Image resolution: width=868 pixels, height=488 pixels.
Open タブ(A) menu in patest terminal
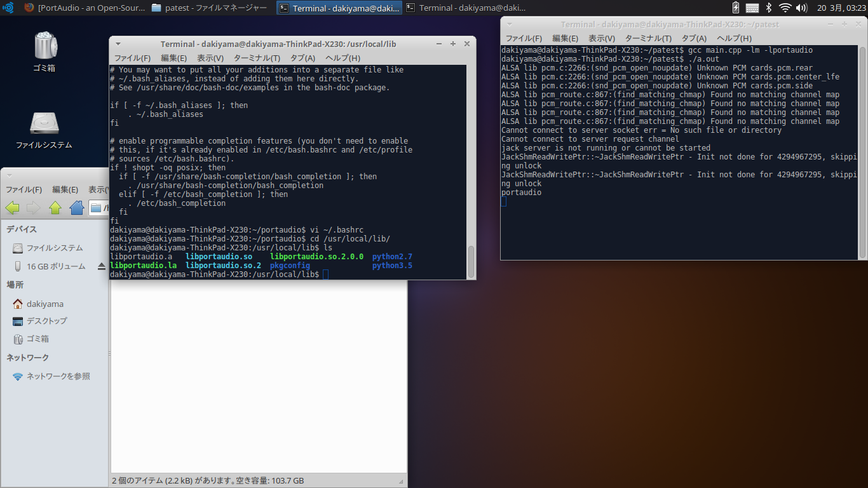coord(693,38)
